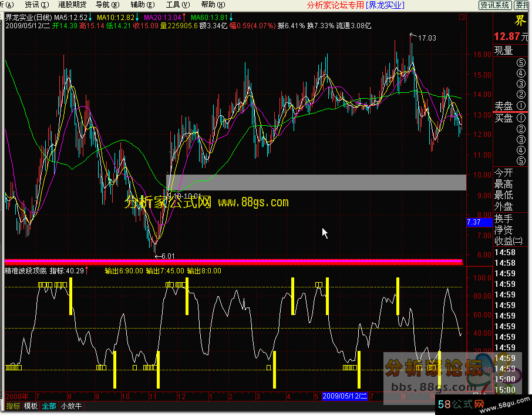
Task: Switch to the 指标 tab
Action: pos(14,406)
